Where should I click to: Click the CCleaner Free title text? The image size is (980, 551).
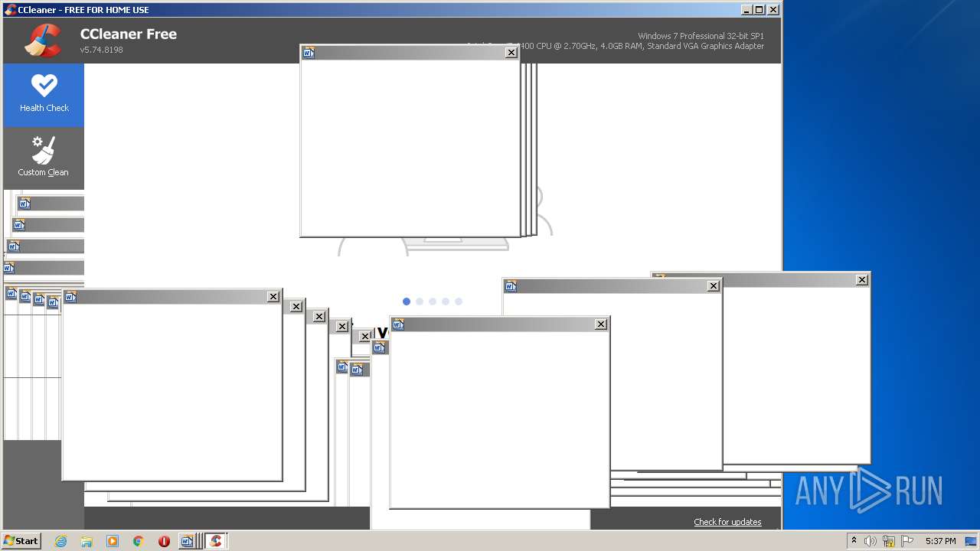click(x=129, y=34)
